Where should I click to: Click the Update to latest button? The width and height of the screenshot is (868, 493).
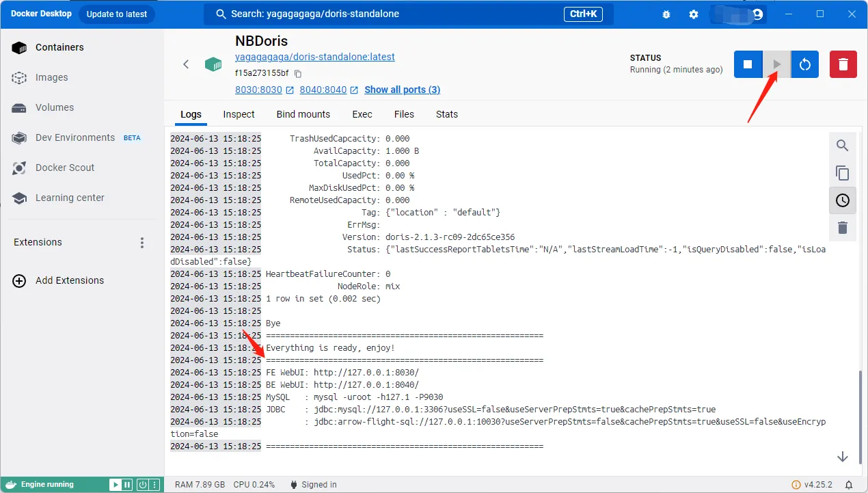point(117,14)
